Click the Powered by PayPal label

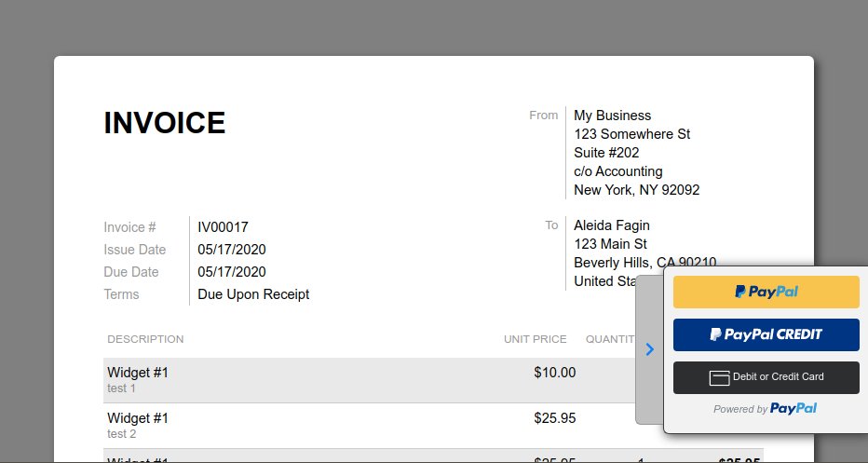(765, 409)
